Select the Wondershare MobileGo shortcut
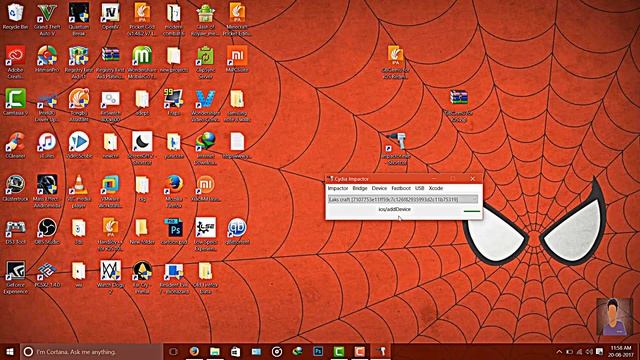 point(142,62)
